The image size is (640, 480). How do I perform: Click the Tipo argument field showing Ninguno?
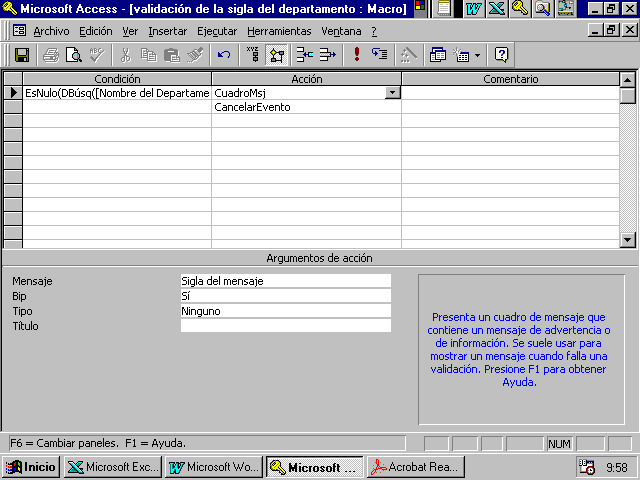286,311
